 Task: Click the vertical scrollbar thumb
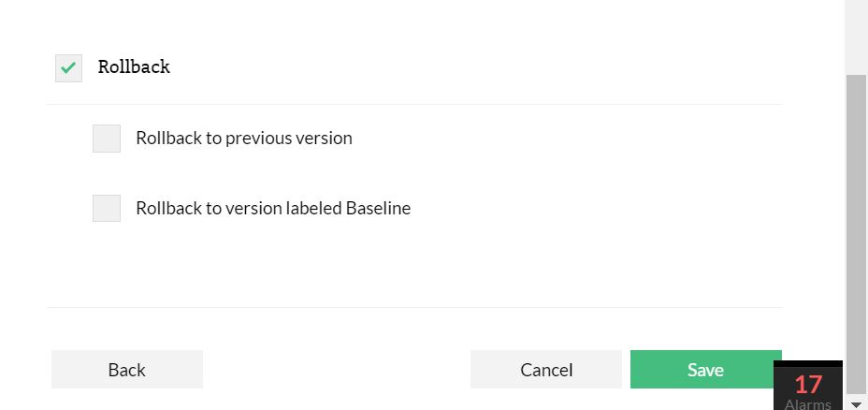[856, 234]
